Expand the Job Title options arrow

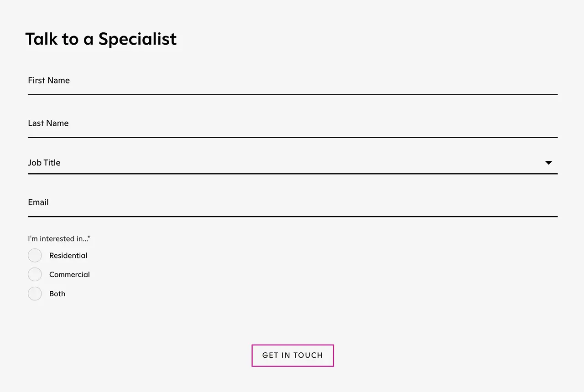[548, 163]
